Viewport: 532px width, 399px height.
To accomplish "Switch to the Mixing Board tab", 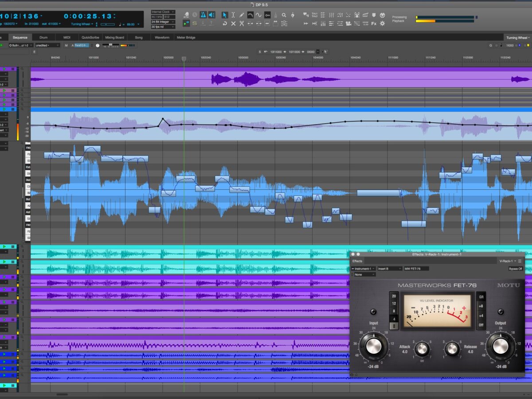I will click(114, 38).
